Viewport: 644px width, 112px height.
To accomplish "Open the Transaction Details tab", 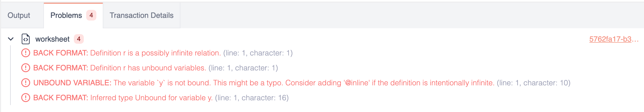I will point(141,15).
